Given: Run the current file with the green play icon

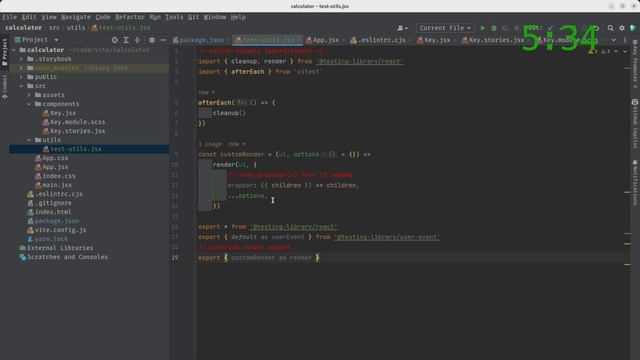Looking at the screenshot, I should click(x=482, y=28).
